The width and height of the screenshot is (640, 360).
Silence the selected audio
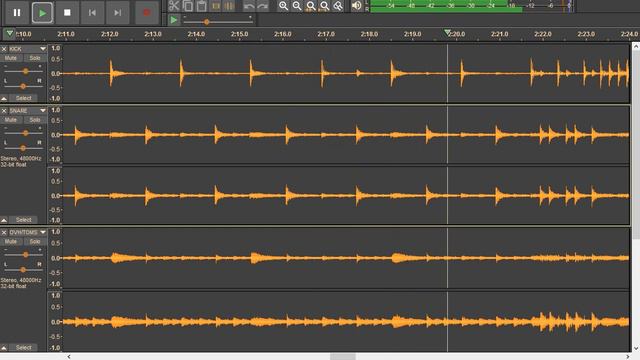pos(229,6)
